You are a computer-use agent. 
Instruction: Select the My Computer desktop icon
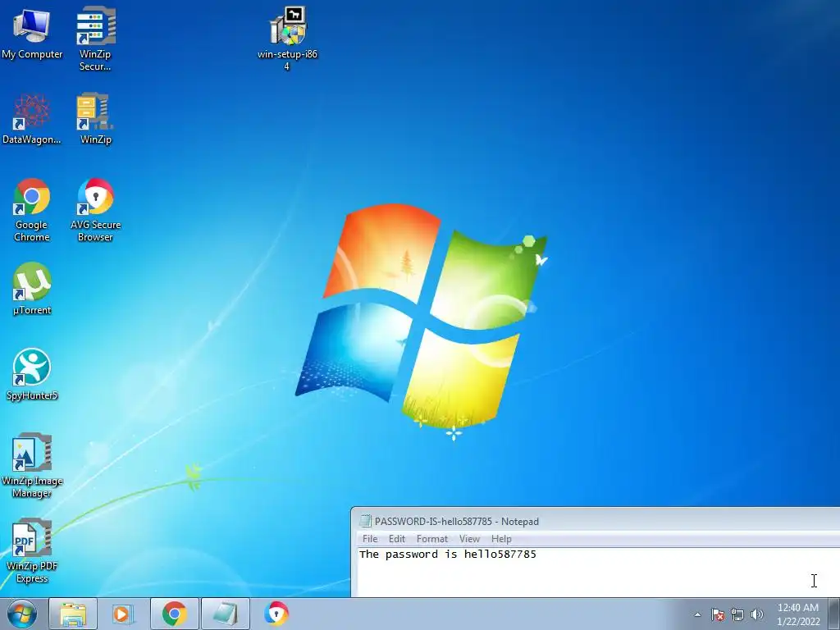click(32, 34)
